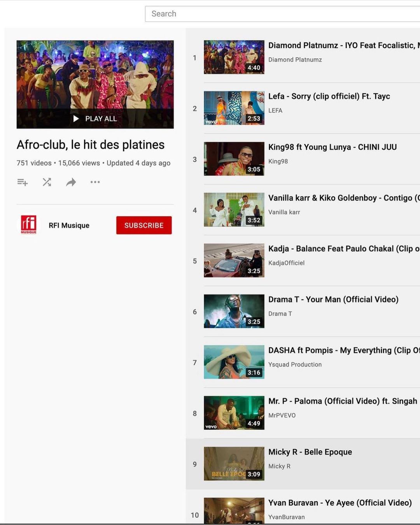Shuffle the Afro-club playlist

pos(47,182)
